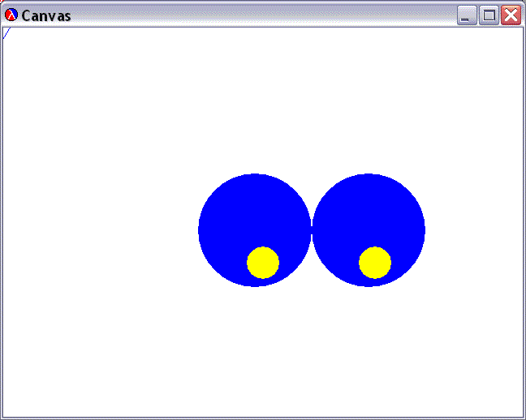Click the topmost edge of the left blue circle

255,175
